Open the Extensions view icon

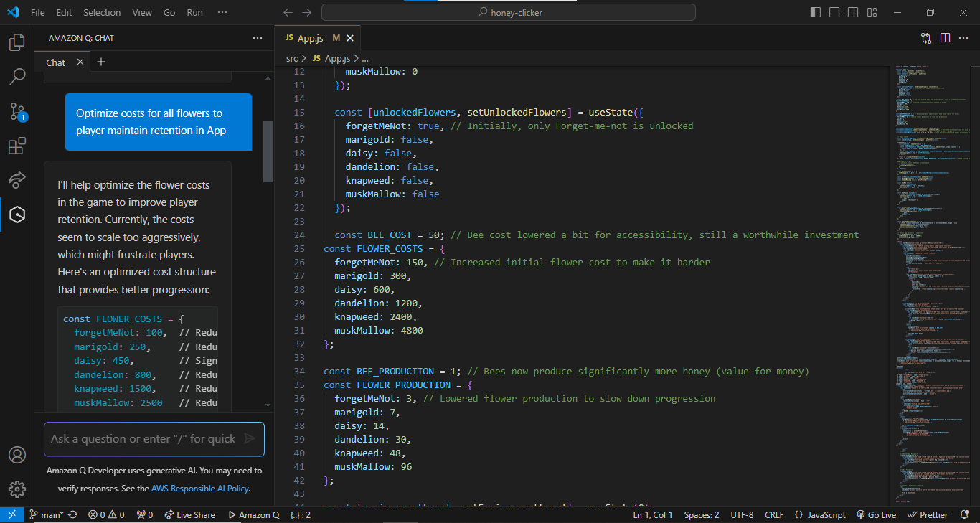(17, 146)
